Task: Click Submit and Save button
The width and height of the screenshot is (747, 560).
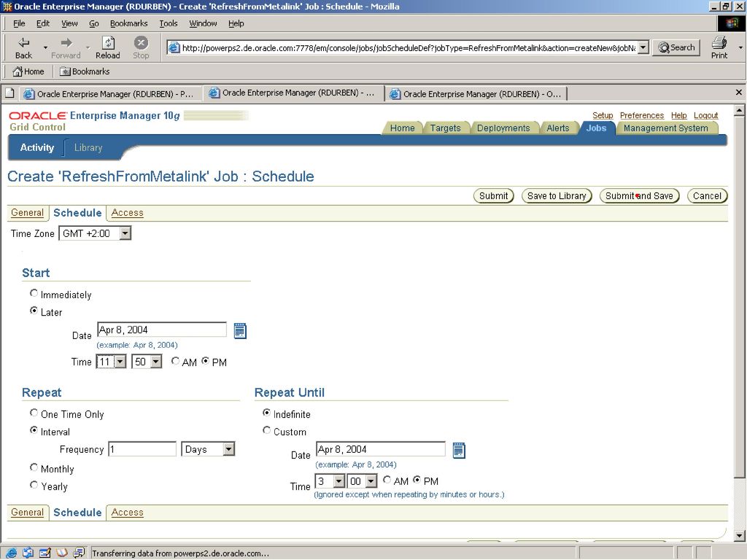Action: point(639,195)
